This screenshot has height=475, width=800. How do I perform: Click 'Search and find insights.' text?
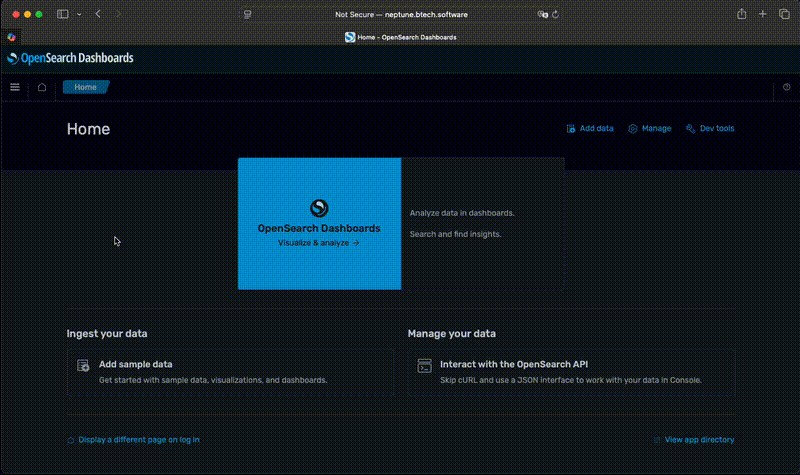tap(456, 234)
